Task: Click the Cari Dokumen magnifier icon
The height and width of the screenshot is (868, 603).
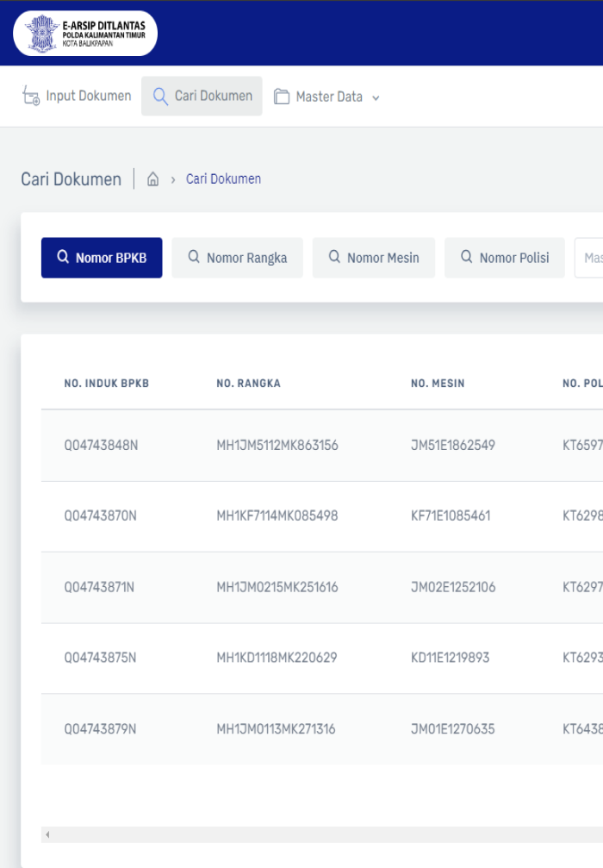Action: (160, 97)
